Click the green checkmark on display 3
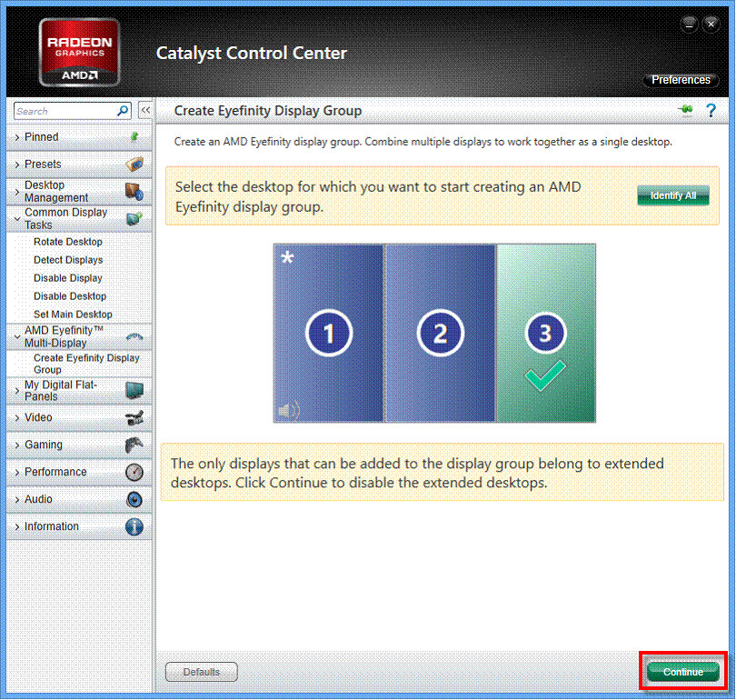 (545, 375)
